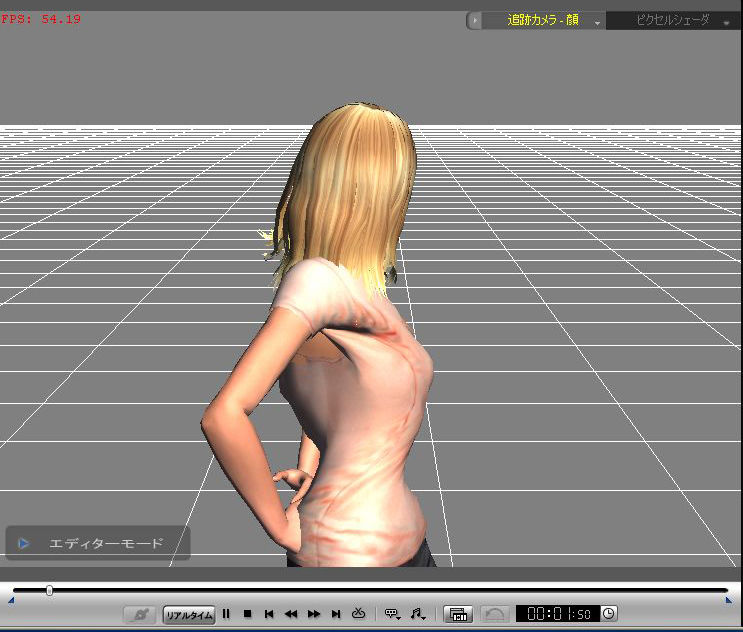Jump to the first frame

269,614
